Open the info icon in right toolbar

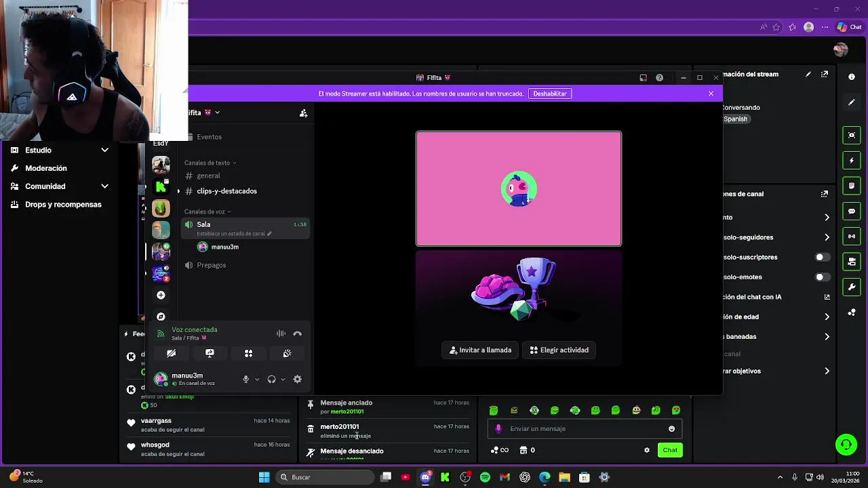852,77
